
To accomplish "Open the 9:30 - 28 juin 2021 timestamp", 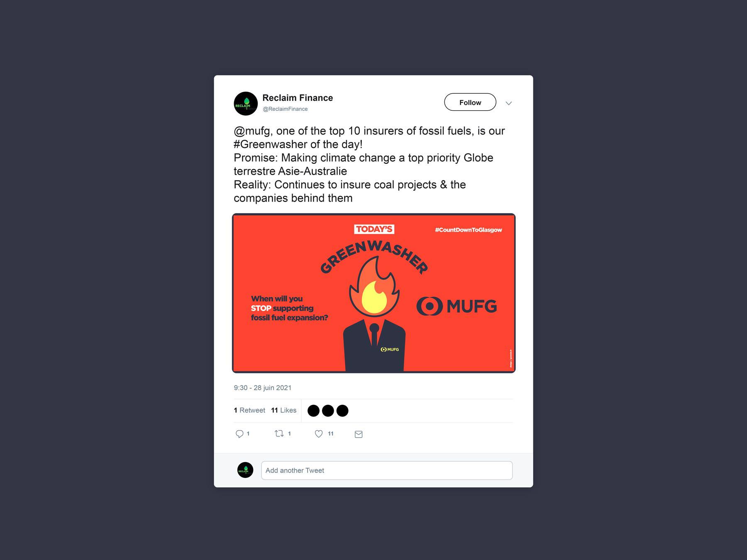I will click(x=263, y=388).
